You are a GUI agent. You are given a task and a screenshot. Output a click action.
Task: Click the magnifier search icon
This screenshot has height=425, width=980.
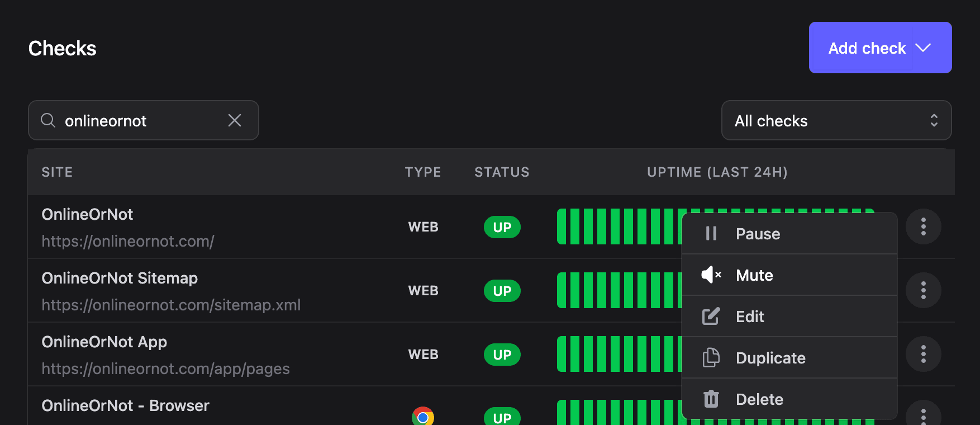point(48,120)
